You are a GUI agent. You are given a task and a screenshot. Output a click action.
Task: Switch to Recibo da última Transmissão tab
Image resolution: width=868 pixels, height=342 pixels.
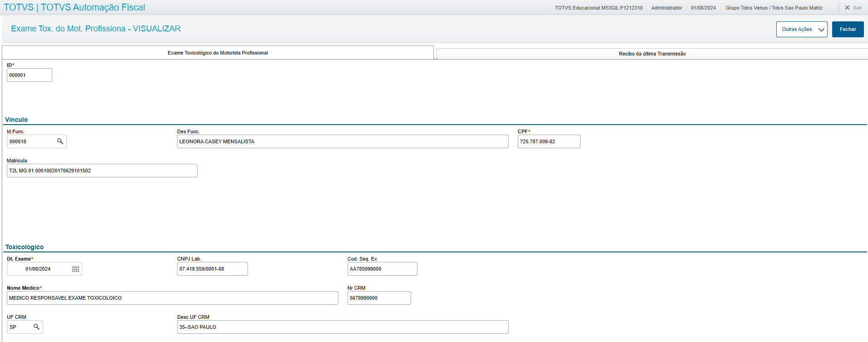[x=652, y=54]
